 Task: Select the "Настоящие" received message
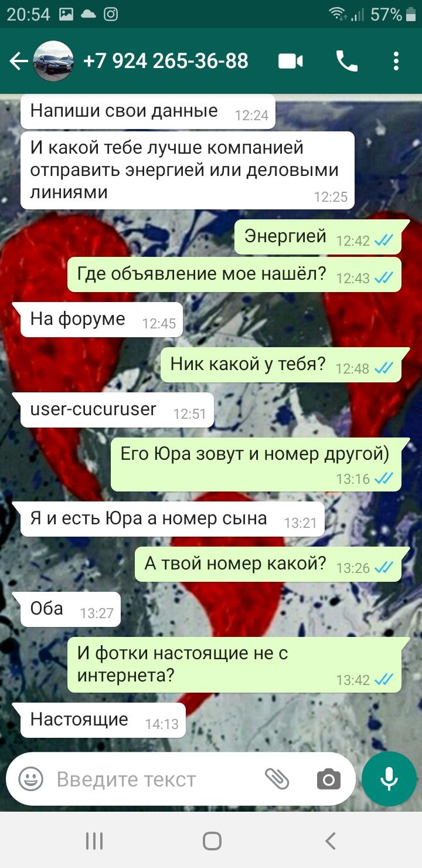click(x=103, y=720)
